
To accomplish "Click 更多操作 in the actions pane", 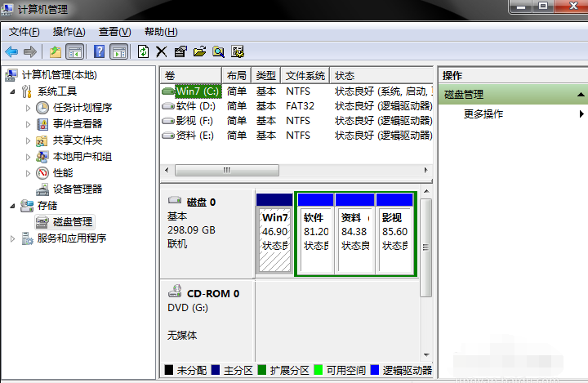I will (x=483, y=114).
